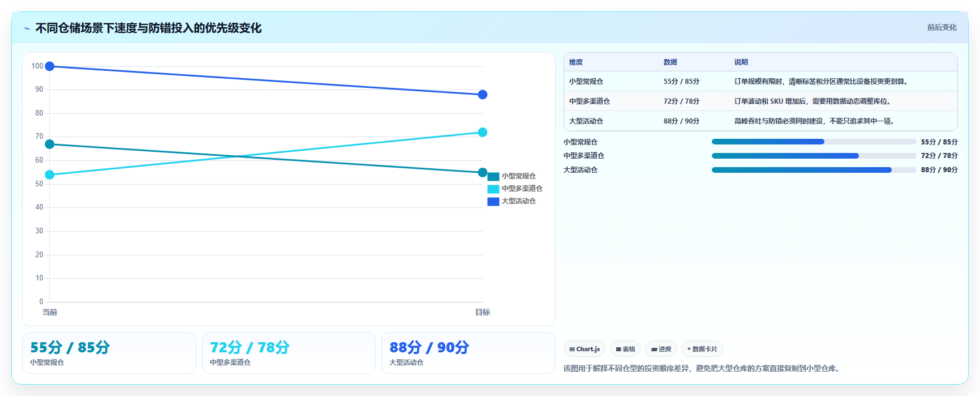The height and width of the screenshot is (396, 980).
Task: Click the 中型多渠道仓 data point at 当前
Action: click(x=50, y=175)
